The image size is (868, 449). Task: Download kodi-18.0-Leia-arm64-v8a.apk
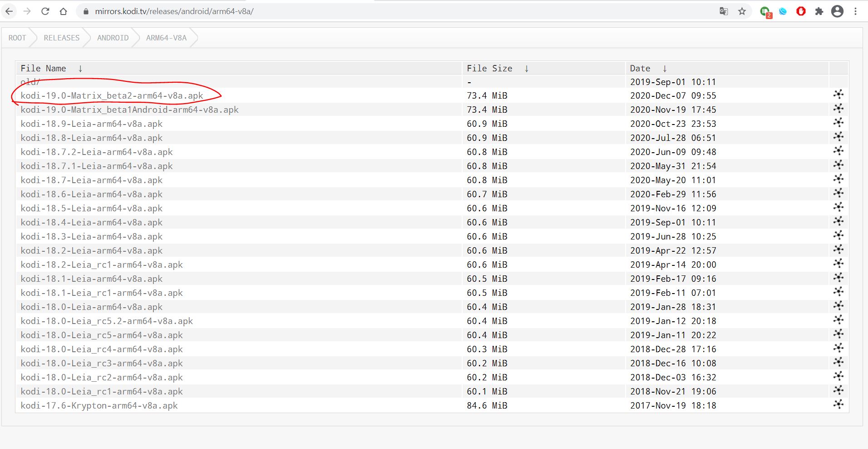(x=92, y=307)
